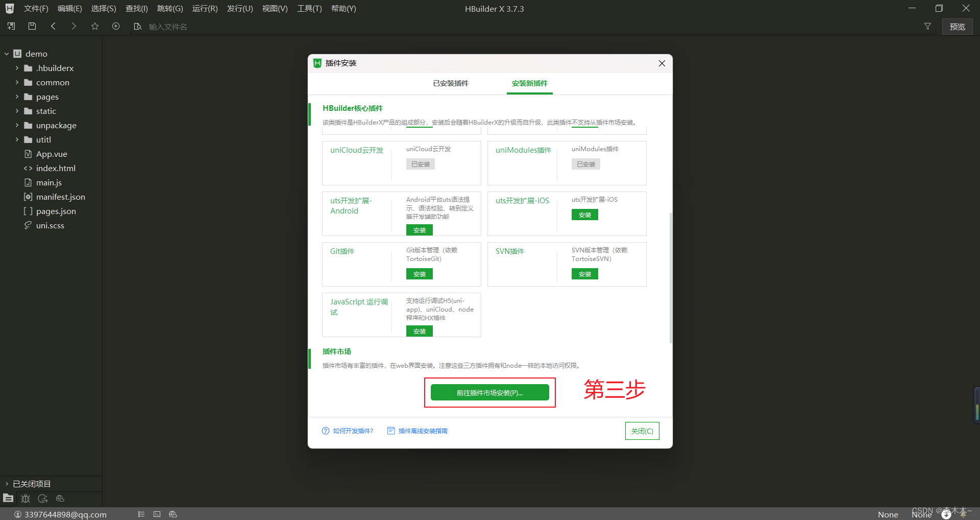The height and width of the screenshot is (520, 980).
Task: Expand the common folder
Action: pos(17,82)
